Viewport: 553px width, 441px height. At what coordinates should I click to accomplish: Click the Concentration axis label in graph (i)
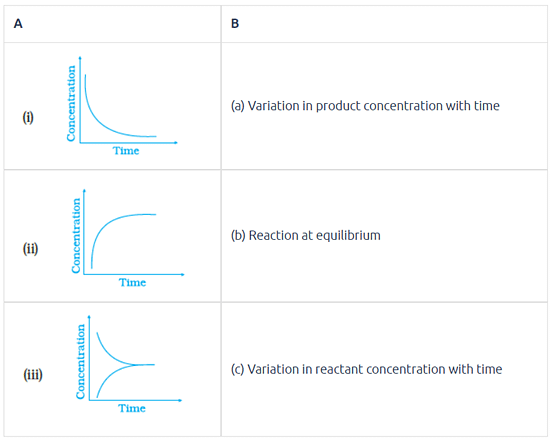pyautogui.click(x=71, y=103)
